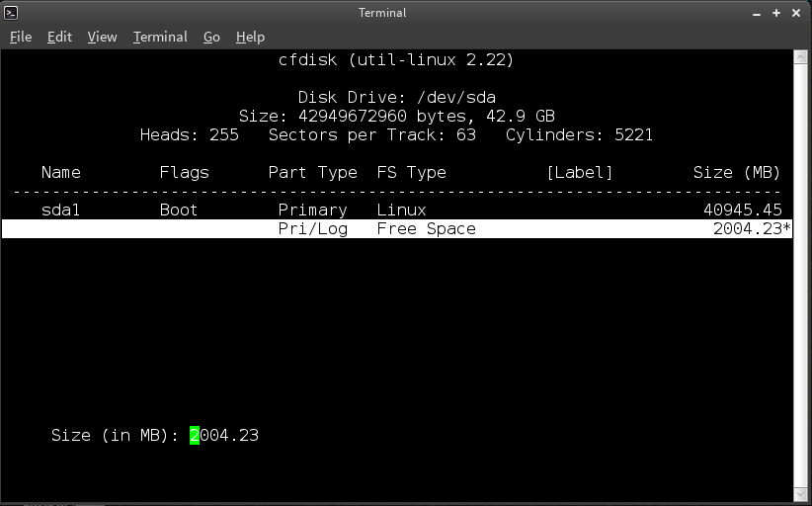Minimize the Terminal window
Viewport: 812px width, 506px height.
point(757,14)
